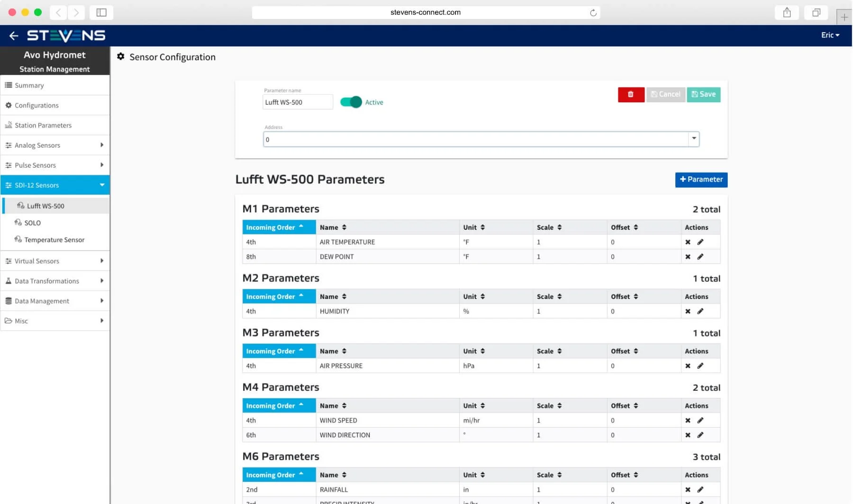Reload page in browser address bar
The image size is (853, 504).
pos(593,12)
